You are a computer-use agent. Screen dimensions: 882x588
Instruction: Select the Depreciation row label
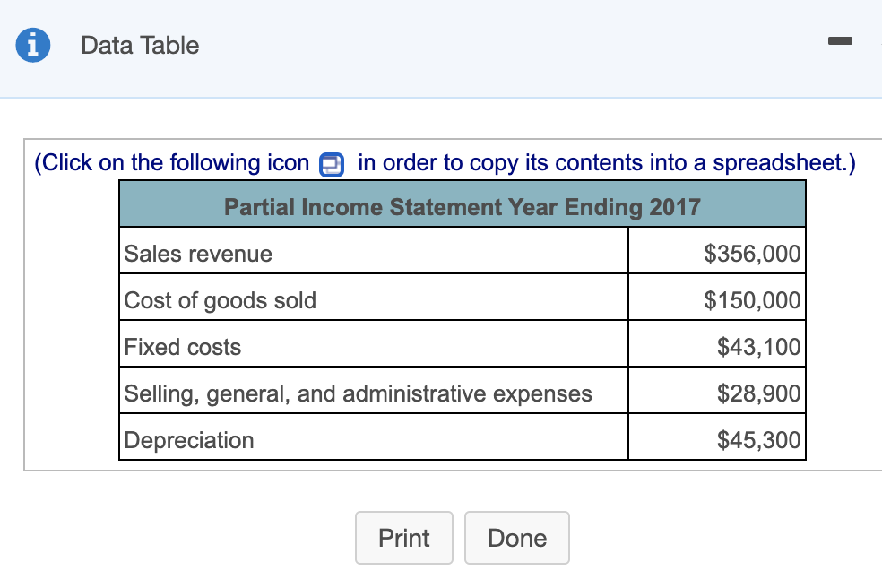point(188,440)
